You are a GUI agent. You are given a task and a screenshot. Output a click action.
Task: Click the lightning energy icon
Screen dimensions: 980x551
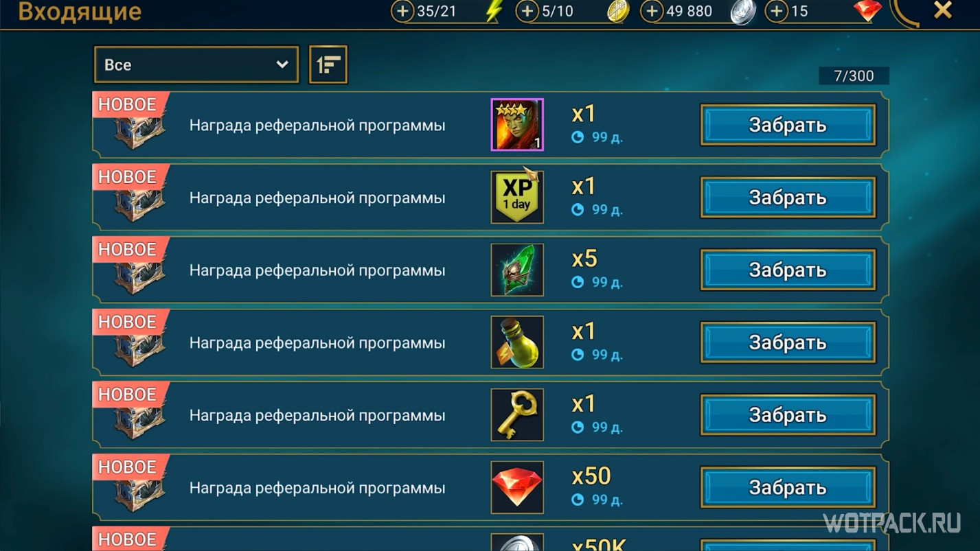coord(494,12)
